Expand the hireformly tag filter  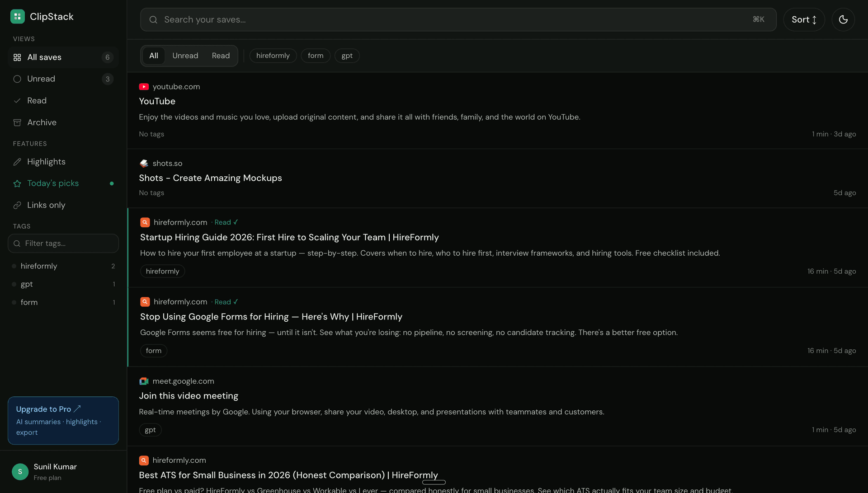pos(39,266)
